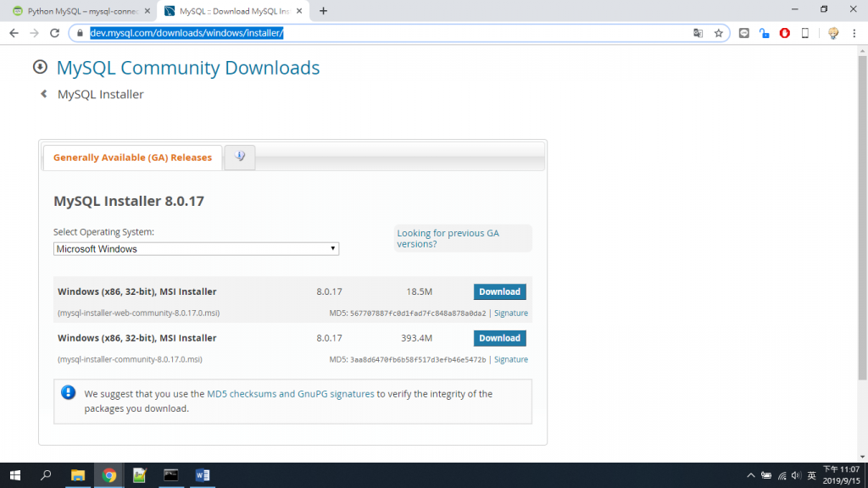Open the development releases info tab
Viewport: 868px width, 488px height.
pyautogui.click(x=240, y=157)
